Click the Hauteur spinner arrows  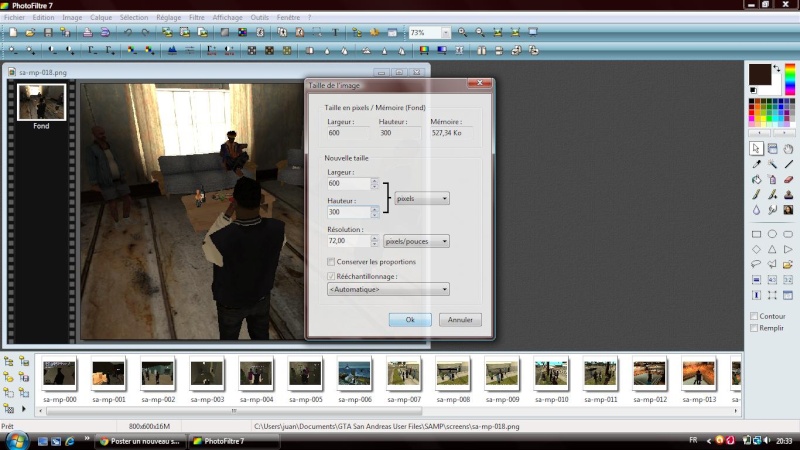pos(374,212)
